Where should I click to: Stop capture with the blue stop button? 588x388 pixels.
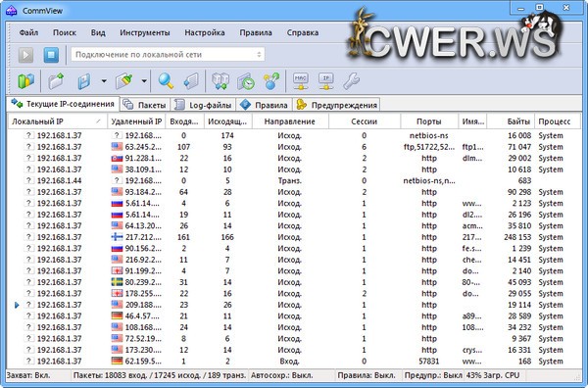click(51, 55)
